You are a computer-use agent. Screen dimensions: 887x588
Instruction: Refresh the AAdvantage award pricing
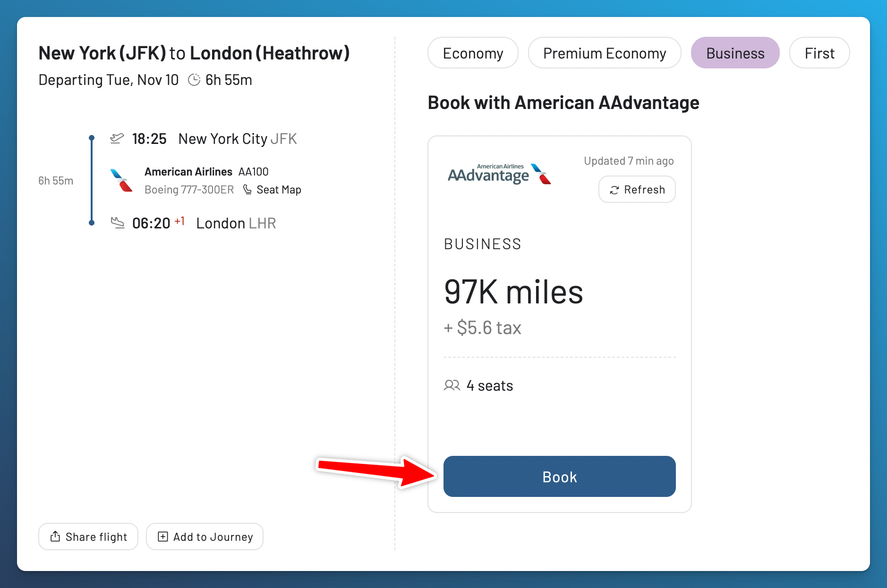637,190
